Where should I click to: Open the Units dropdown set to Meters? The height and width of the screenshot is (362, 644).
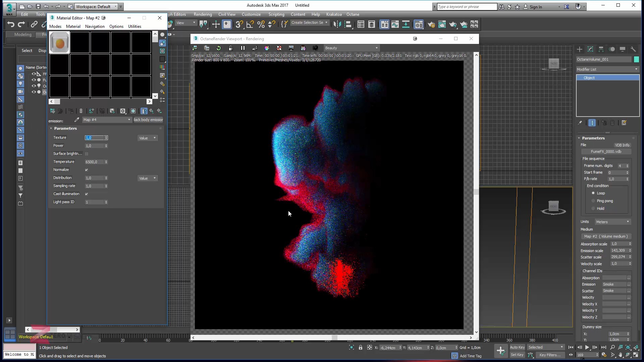[612, 222]
